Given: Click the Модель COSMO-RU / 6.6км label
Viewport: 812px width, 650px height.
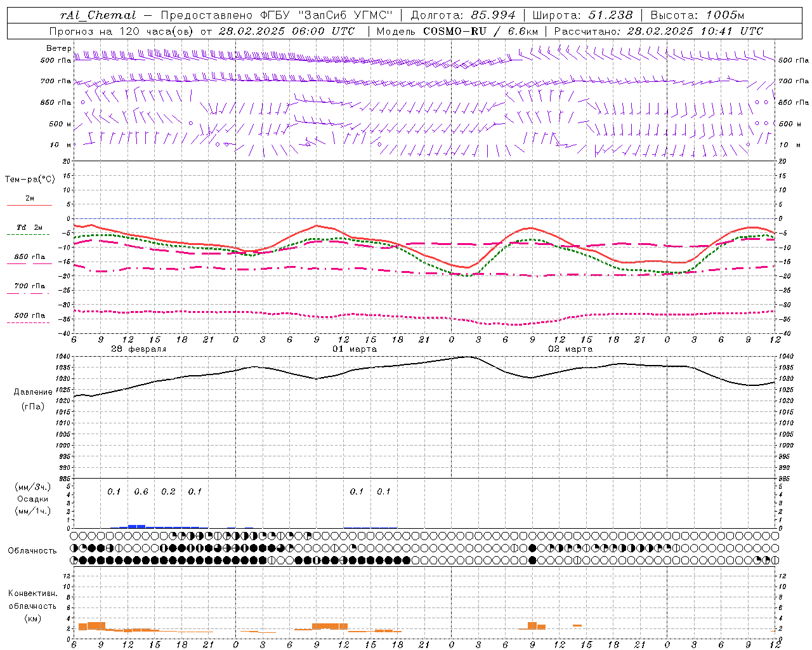Looking at the screenshot, I should [x=457, y=31].
